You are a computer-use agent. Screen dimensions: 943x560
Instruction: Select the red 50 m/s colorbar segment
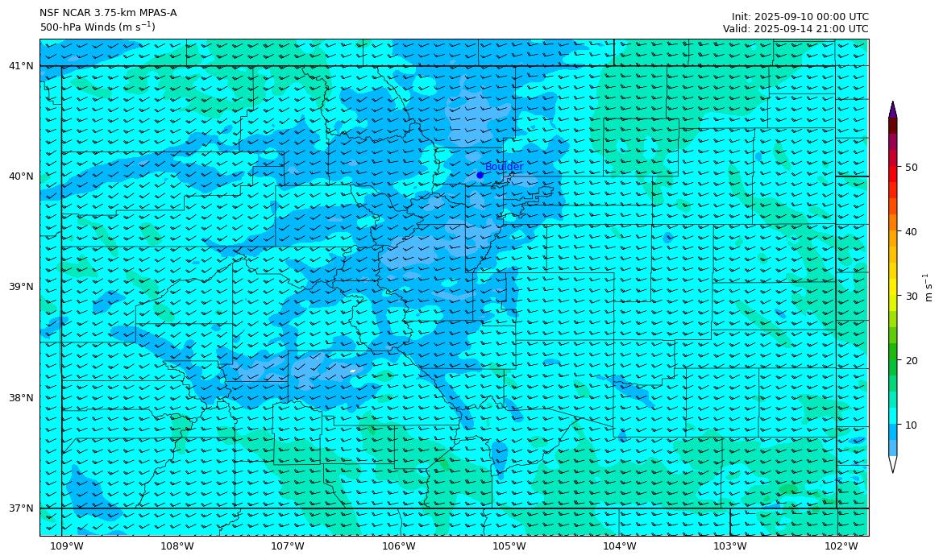(893, 168)
